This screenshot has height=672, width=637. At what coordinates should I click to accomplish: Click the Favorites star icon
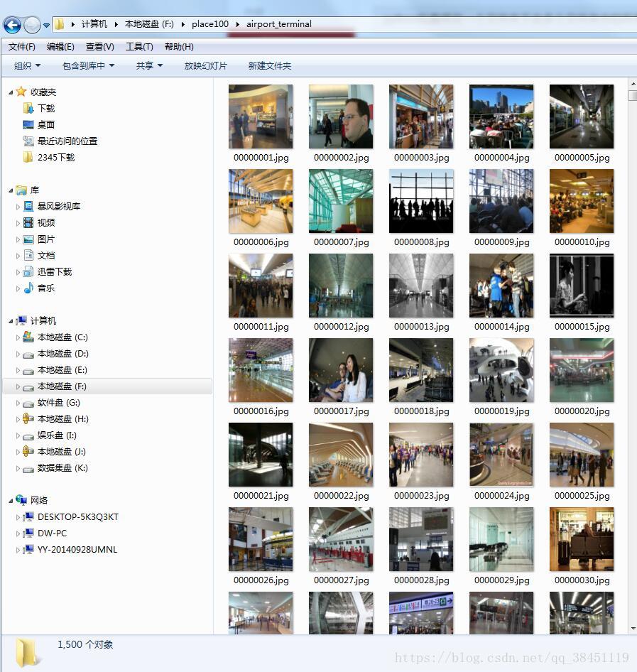click(21, 92)
